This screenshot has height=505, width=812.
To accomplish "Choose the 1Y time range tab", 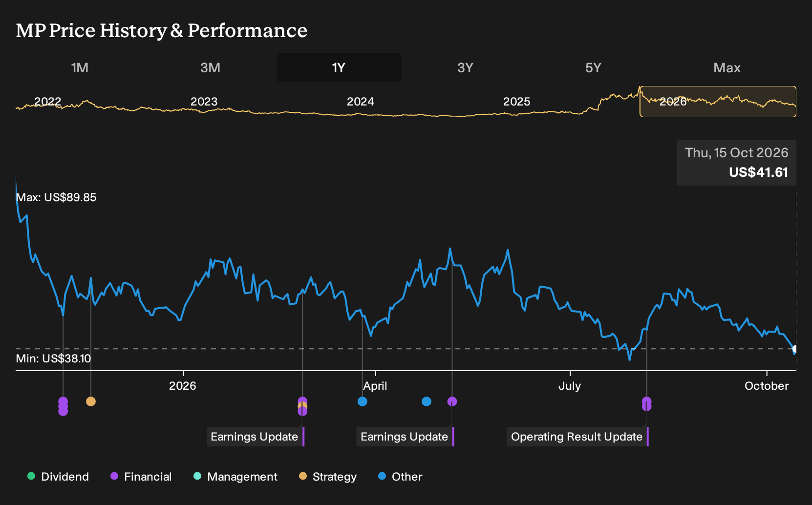I will [339, 67].
